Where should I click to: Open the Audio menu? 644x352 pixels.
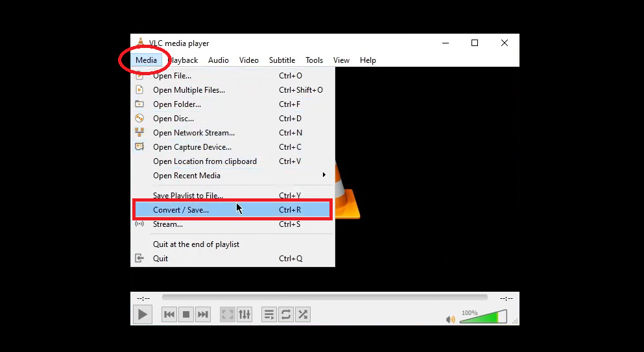219,60
